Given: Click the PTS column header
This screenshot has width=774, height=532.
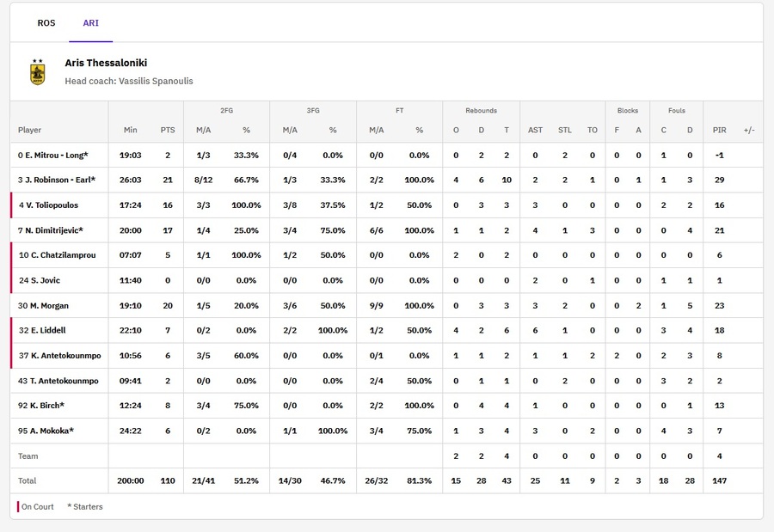Looking at the screenshot, I should coord(168,130).
